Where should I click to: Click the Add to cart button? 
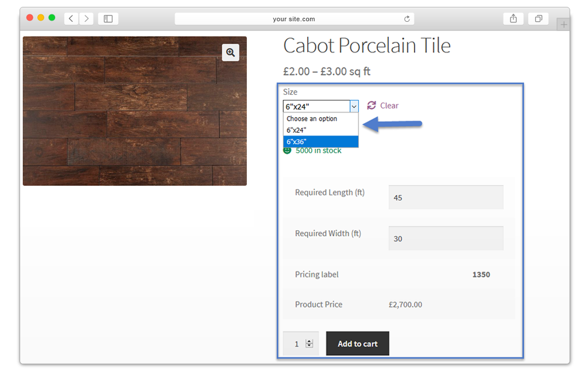click(x=357, y=344)
